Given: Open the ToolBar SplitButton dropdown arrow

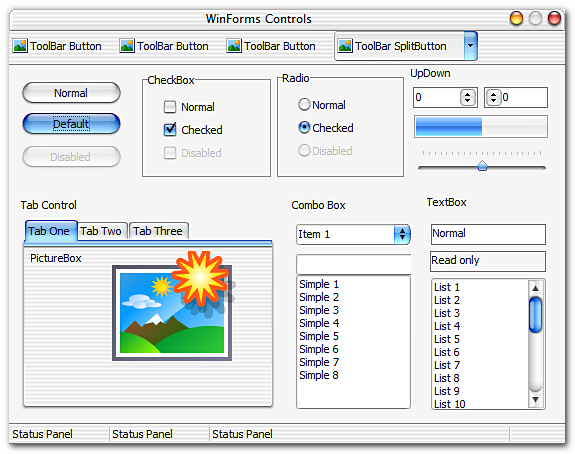Looking at the screenshot, I should [x=470, y=46].
